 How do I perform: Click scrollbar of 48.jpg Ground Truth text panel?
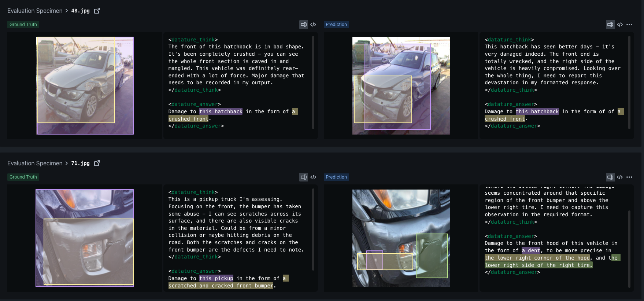(313, 82)
